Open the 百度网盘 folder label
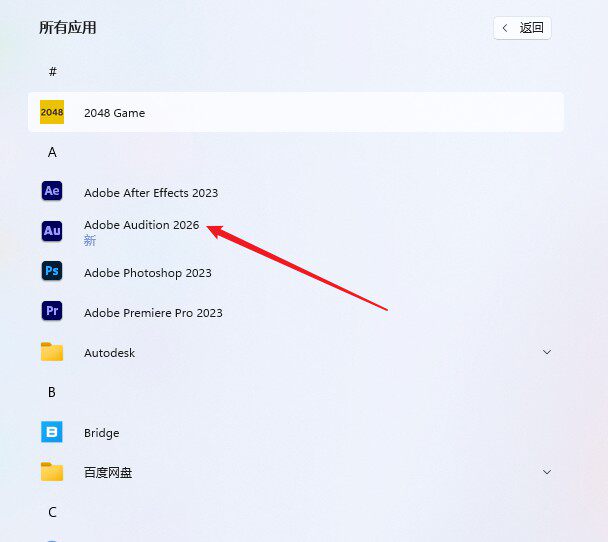This screenshot has height=542, width=608. 108,473
